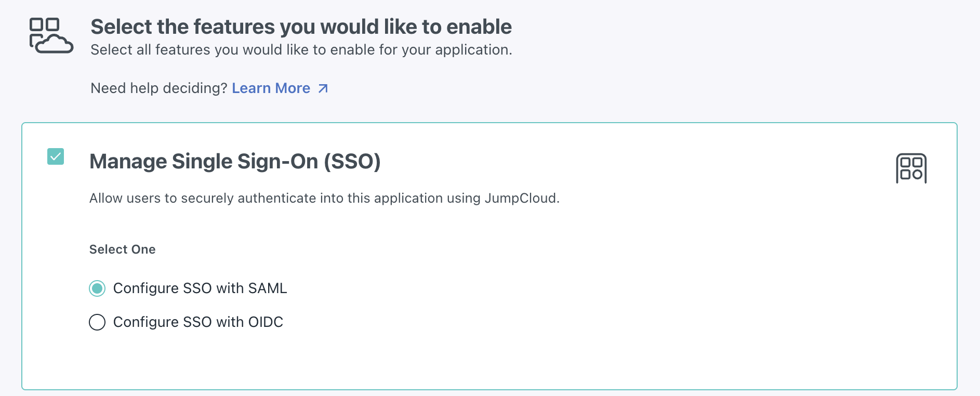
Task: Click the "Need help deciding?" text
Action: click(158, 88)
